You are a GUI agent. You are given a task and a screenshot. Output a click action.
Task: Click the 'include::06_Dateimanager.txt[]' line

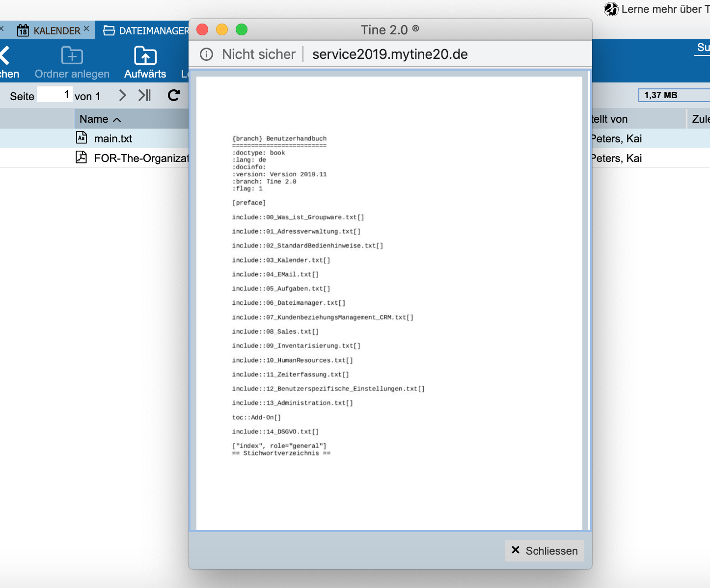289,303
